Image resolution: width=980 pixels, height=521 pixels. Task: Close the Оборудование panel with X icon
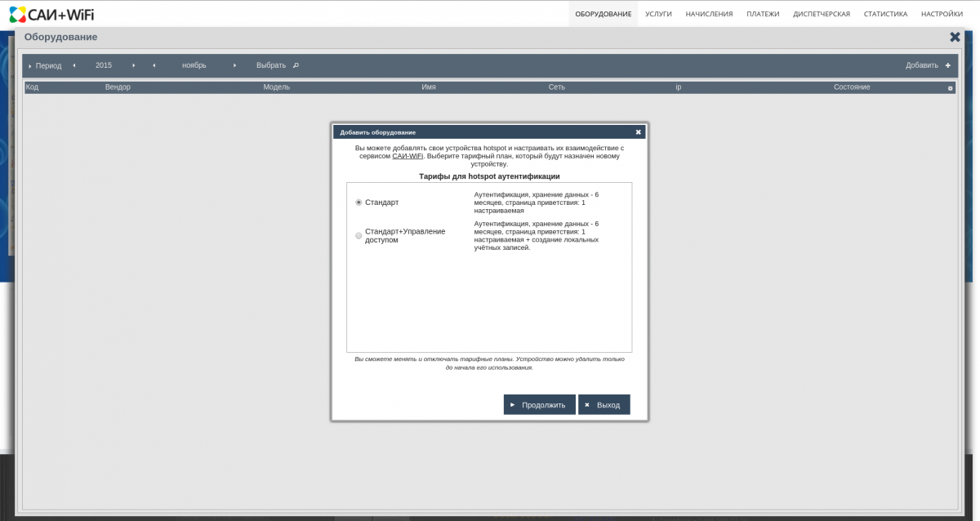click(955, 37)
